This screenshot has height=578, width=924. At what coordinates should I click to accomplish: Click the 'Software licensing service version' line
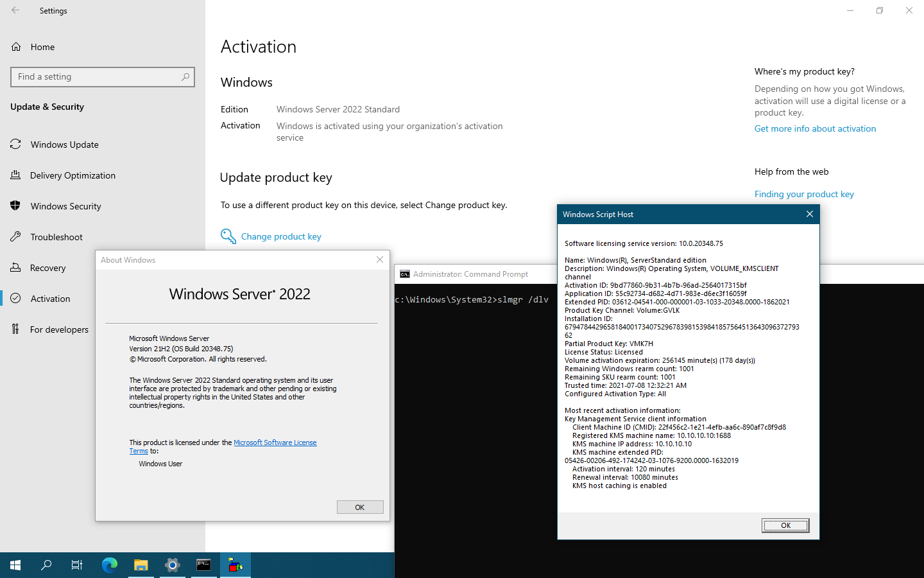(x=644, y=243)
